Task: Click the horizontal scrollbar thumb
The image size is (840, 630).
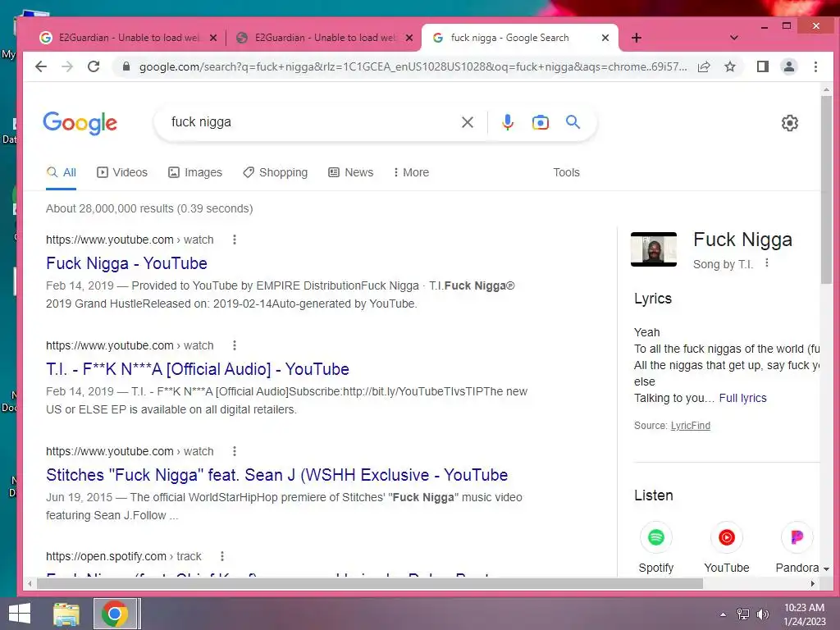Action: (370, 583)
